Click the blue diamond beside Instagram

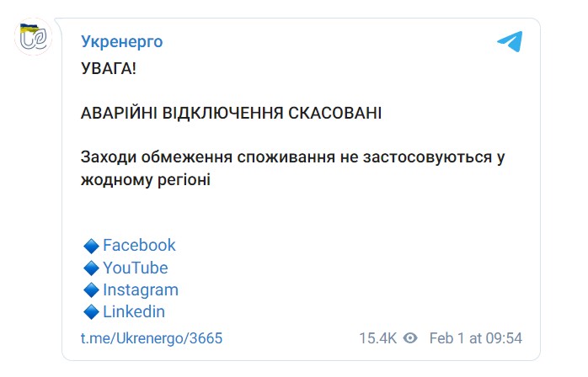[x=92, y=290]
